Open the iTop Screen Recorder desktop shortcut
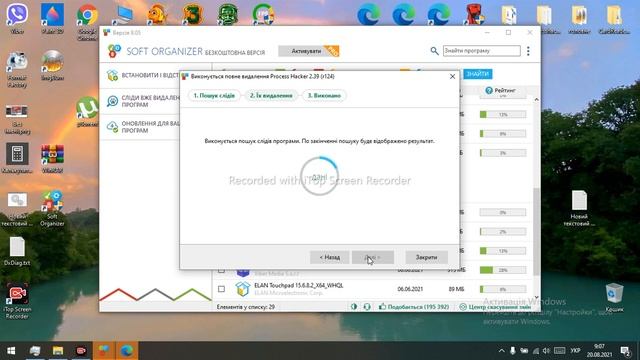The height and width of the screenshot is (360, 640). [17, 300]
